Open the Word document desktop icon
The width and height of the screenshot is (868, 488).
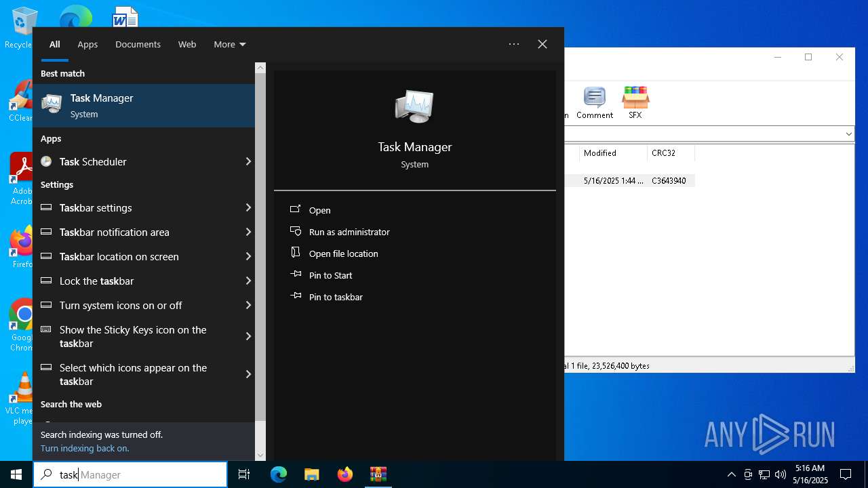(125, 16)
